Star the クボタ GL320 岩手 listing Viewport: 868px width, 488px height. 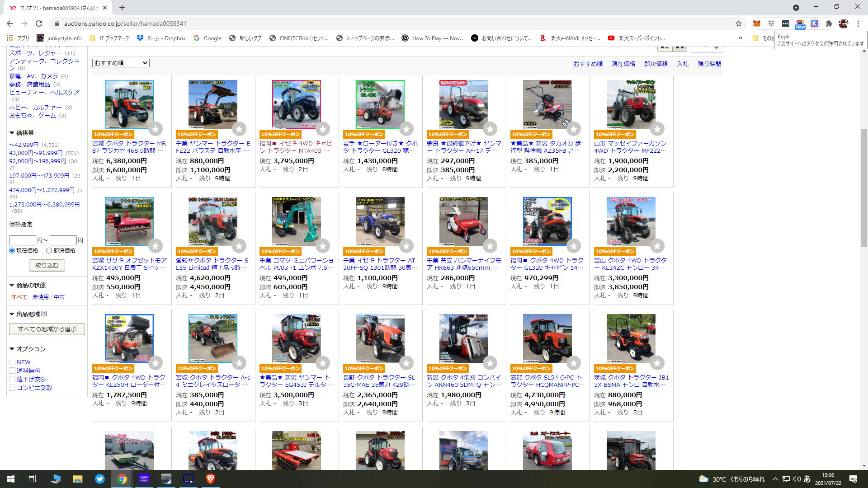tap(406, 129)
